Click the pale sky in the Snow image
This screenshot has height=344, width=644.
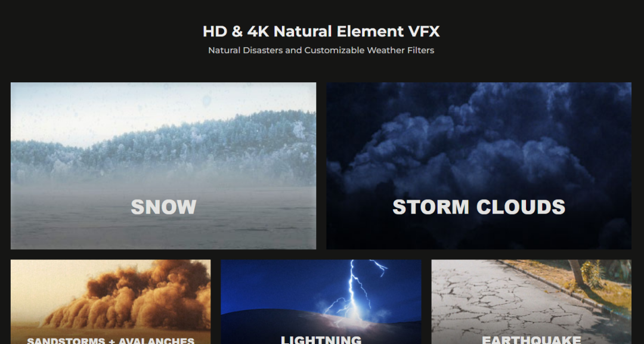[x=123, y=107]
